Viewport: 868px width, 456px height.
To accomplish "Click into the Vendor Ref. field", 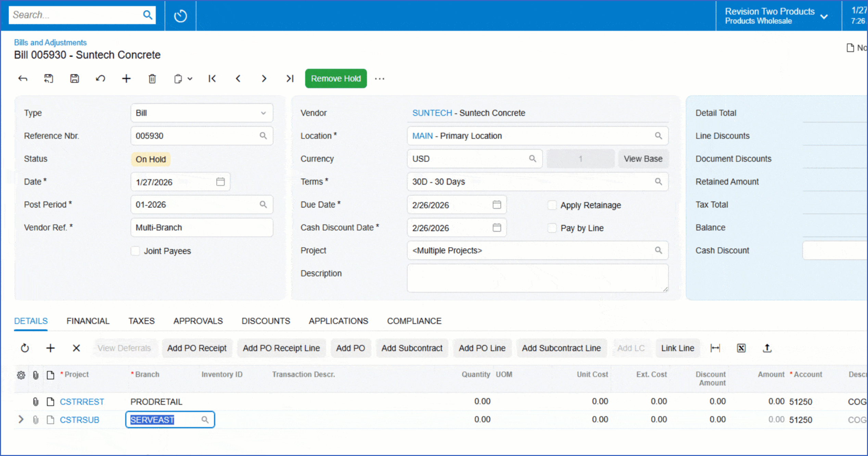I will (201, 228).
